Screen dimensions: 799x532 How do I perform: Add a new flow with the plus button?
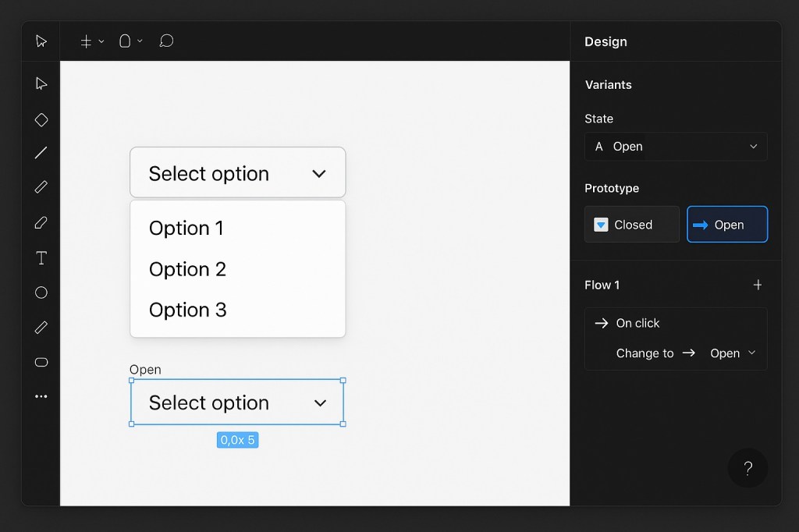click(x=758, y=285)
